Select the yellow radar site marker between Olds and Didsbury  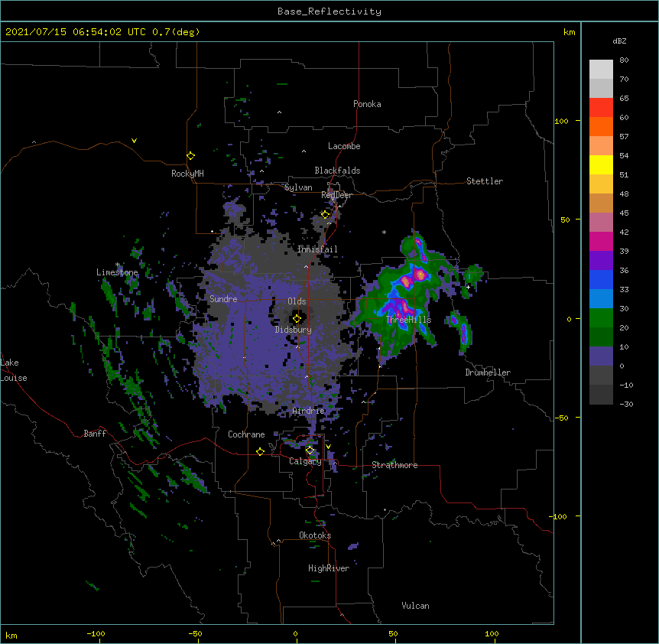297,319
